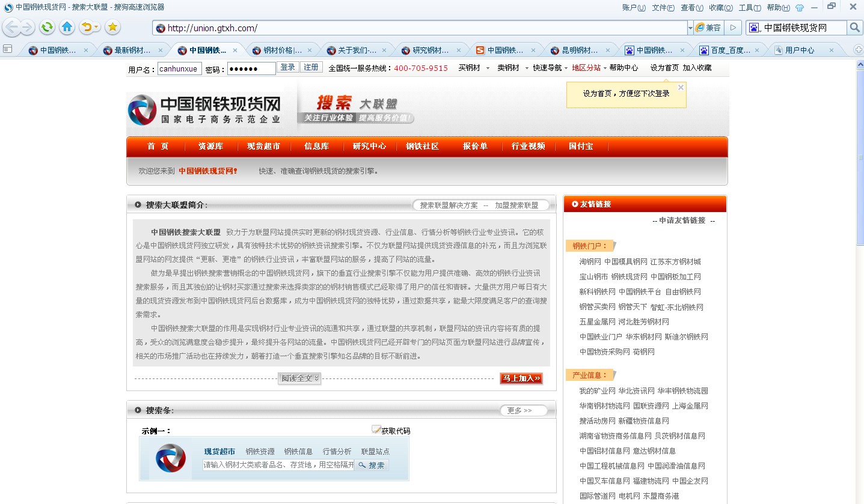Click the red 马上加入 button
The height and width of the screenshot is (504, 864).
click(x=521, y=378)
